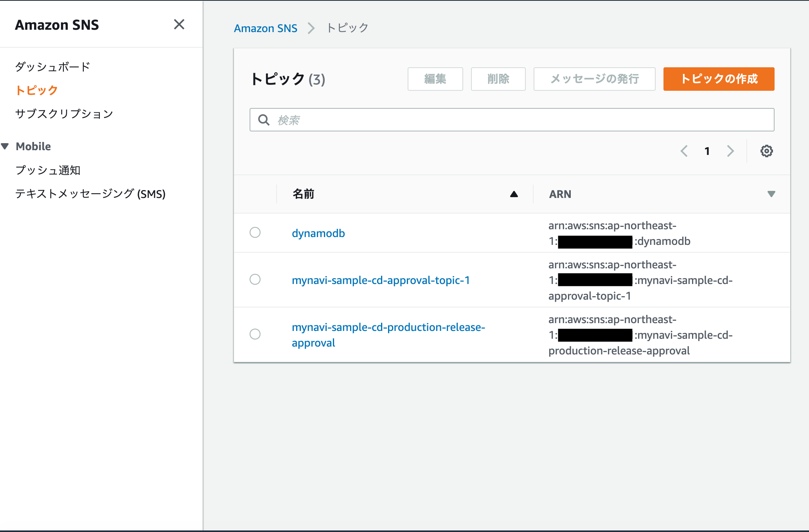Click the ARN of approval-topic-1 row
809x532 pixels.
click(x=640, y=280)
